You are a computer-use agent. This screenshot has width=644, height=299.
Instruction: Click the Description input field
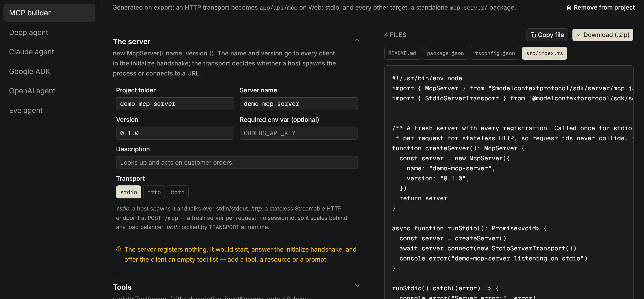click(237, 162)
